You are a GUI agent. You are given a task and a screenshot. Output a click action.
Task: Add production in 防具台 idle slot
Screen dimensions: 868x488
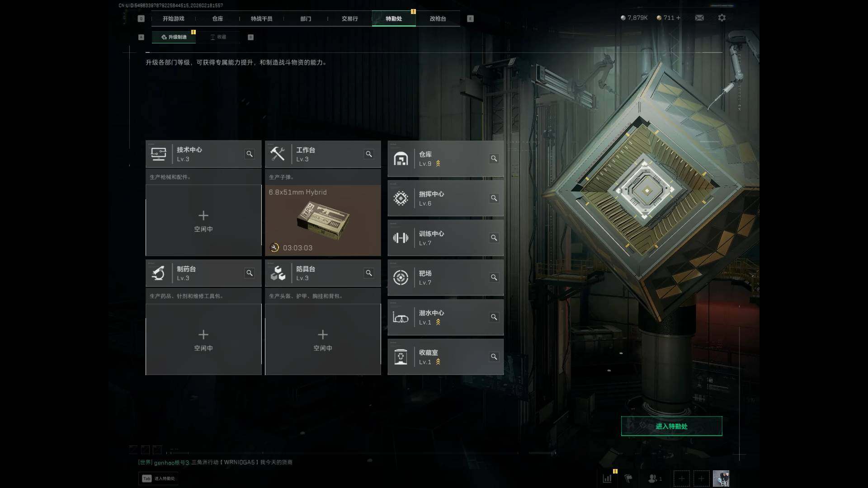pos(323,339)
